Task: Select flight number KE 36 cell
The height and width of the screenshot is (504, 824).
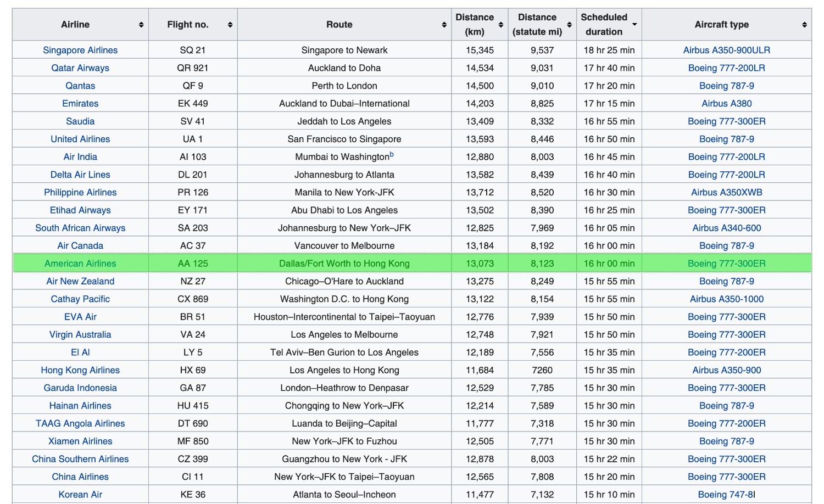Action: click(x=193, y=494)
